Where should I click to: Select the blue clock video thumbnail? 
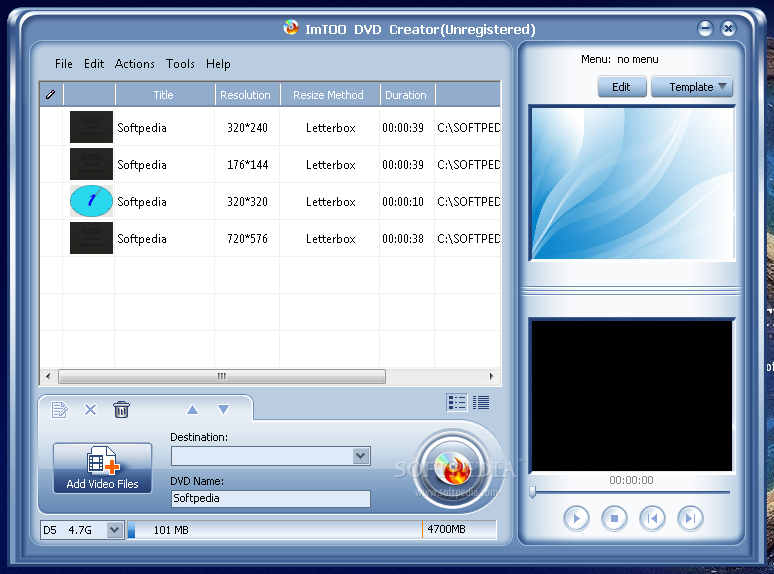tap(91, 201)
